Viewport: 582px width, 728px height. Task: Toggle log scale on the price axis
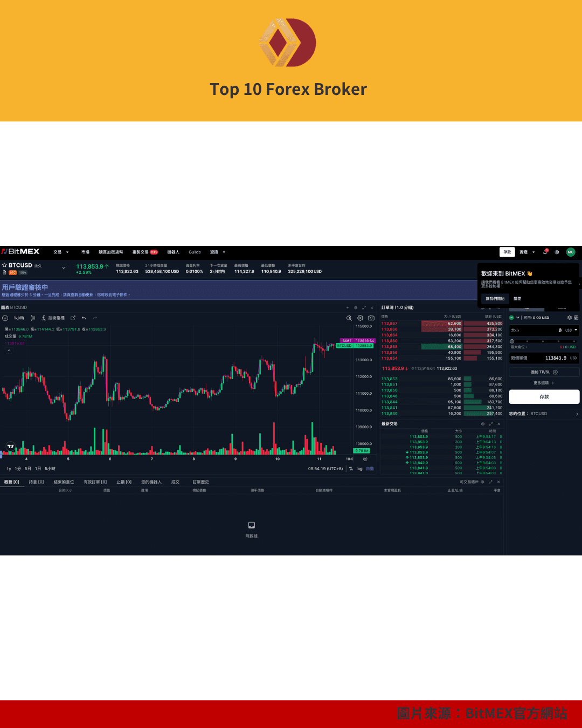[x=359, y=469]
